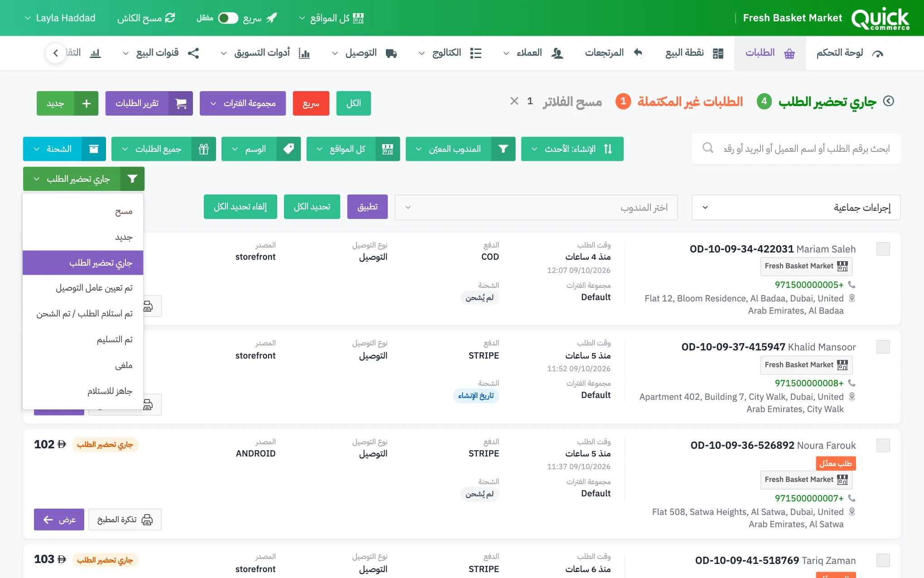Click the tag icon filter

(x=289, y=149)
